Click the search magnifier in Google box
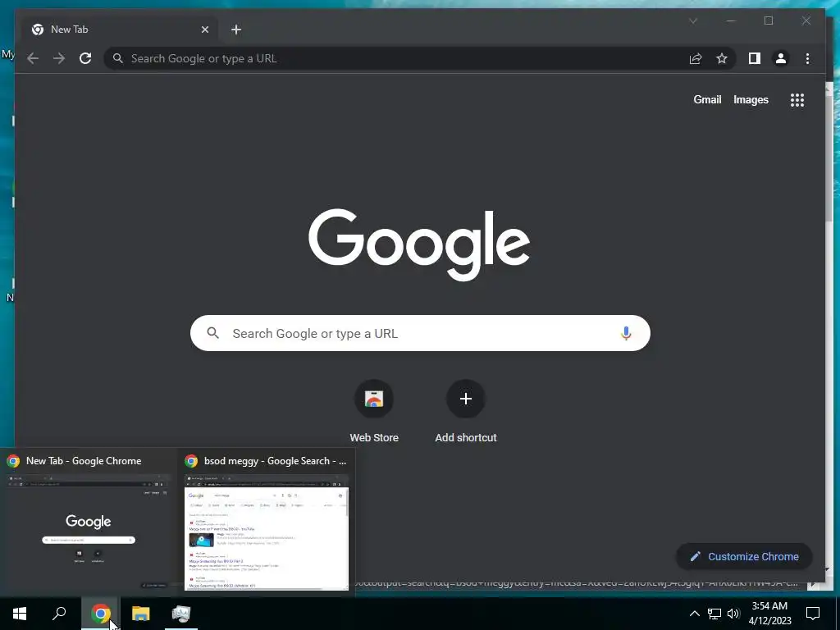 pyautogui.click(x=212, y=333)
